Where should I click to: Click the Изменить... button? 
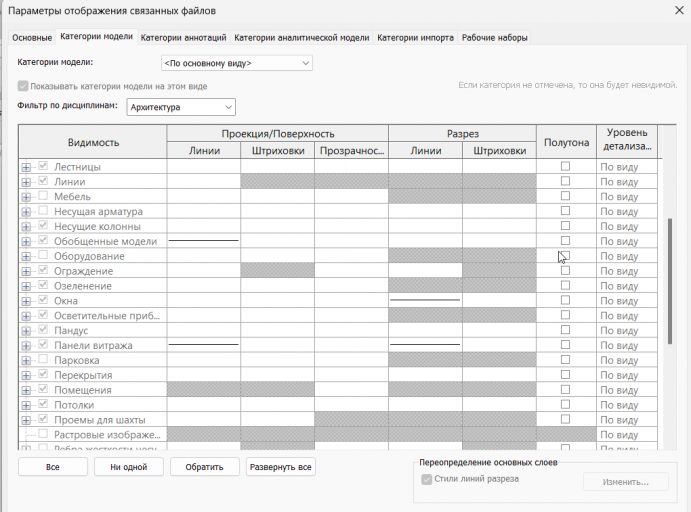pos(626,482)
